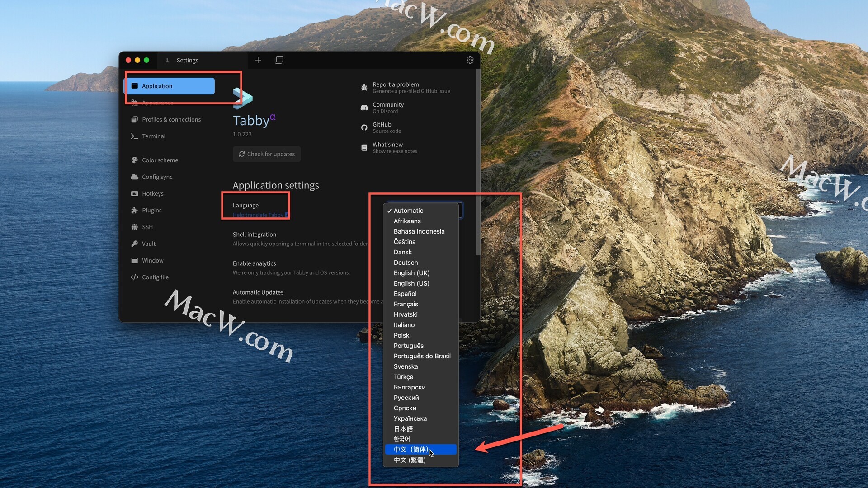The width and height of the screenshot is (868, 488).
Task: Click the Vault key icon
Action: [134, 244]
